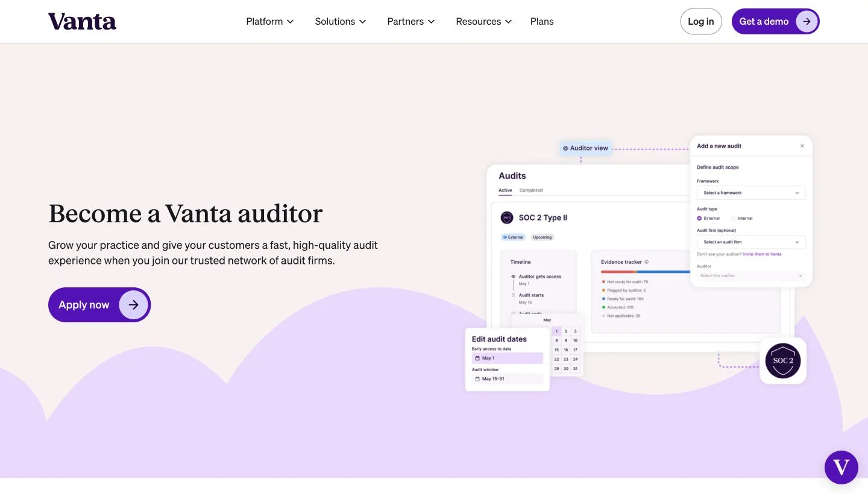Open the Plans page
Viewport: 868px width, 494px height.
pos(542,21)
